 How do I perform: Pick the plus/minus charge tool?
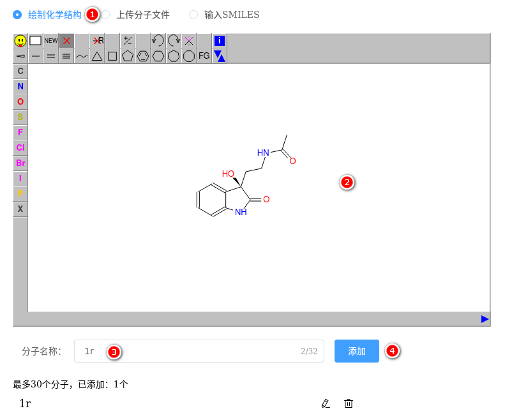coord(128,41)
